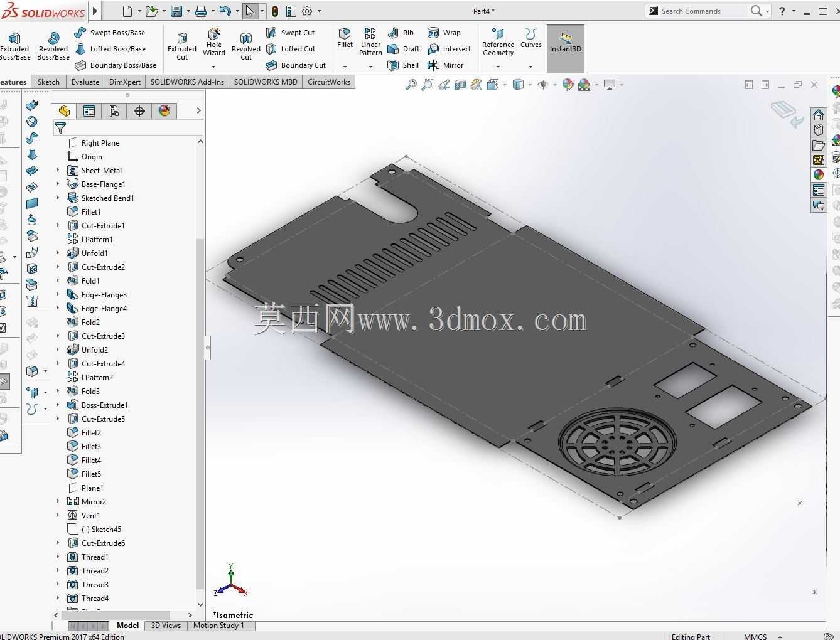This screenshot has width=840, height=640.
Task: Expand the Base-Flange1 feature node
Action: pos(58,184)
